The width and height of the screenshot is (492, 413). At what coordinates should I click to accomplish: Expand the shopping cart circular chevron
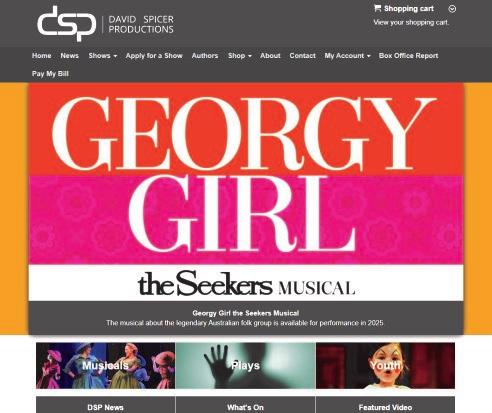(x=452, y=9)
